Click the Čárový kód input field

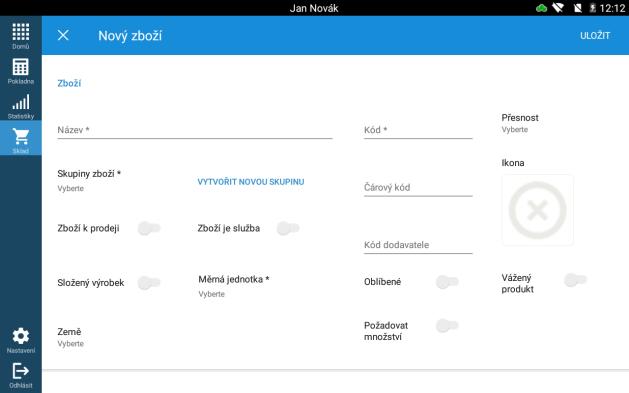[418, 187]
